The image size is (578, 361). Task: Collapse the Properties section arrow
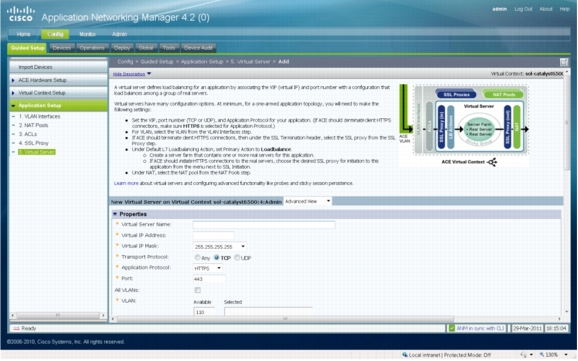[x=115, y=214]
